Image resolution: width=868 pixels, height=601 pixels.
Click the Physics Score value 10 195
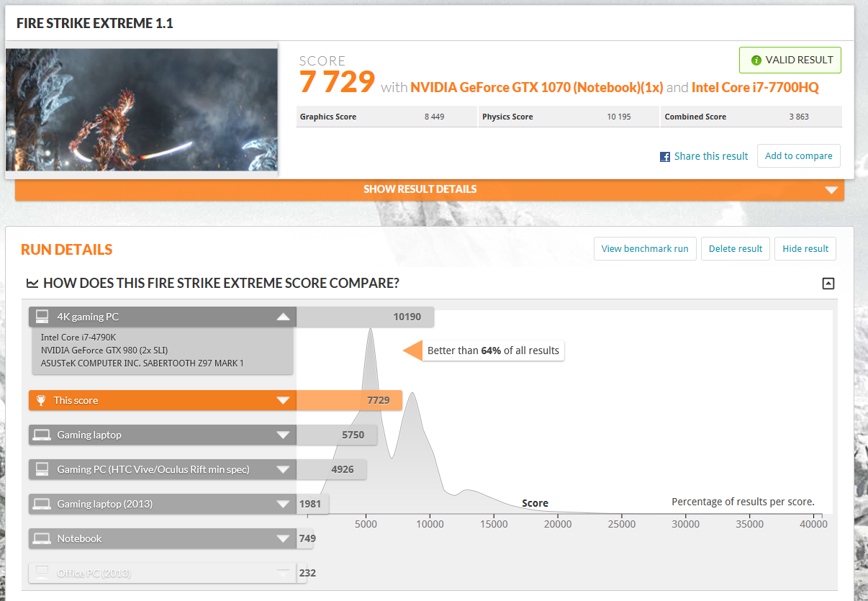click(x=619, y=117)
